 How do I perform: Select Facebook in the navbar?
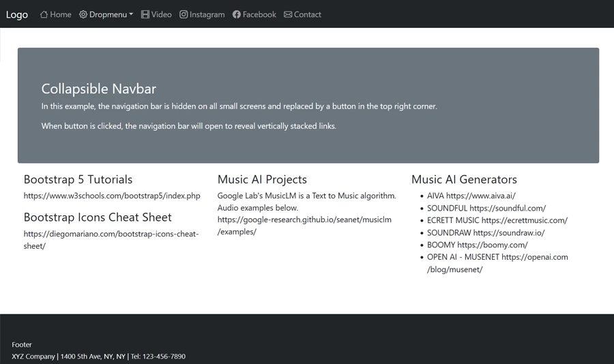(x=254, y=14)
